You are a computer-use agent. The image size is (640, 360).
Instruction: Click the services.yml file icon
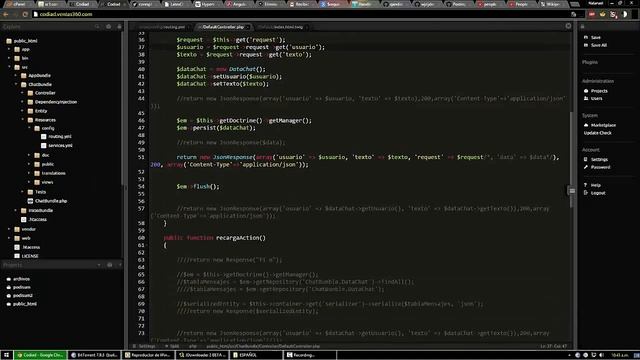[44, 145]
